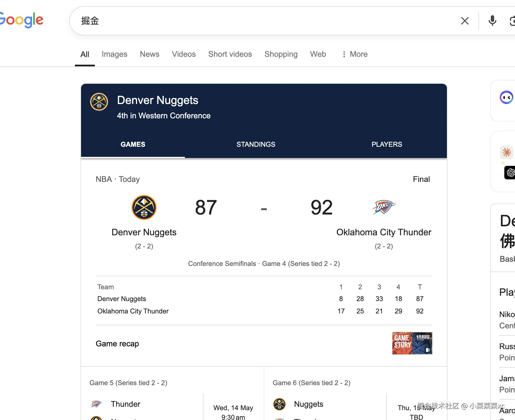Switch to STANDINGS tab
Image resolution: width=515 pixels, height=420 pixels.
(256, 144)
